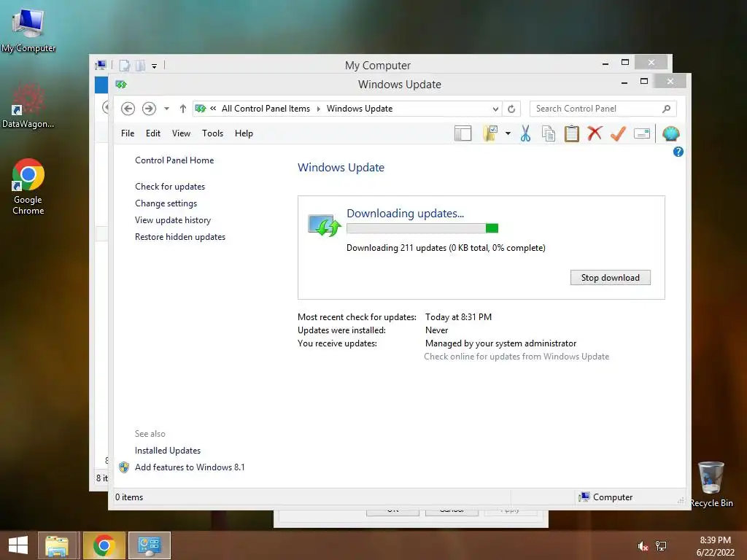The height and width of the screenshot is (560, 747).
Task: Open the Tools menu
Action: [x=212, y=133]
